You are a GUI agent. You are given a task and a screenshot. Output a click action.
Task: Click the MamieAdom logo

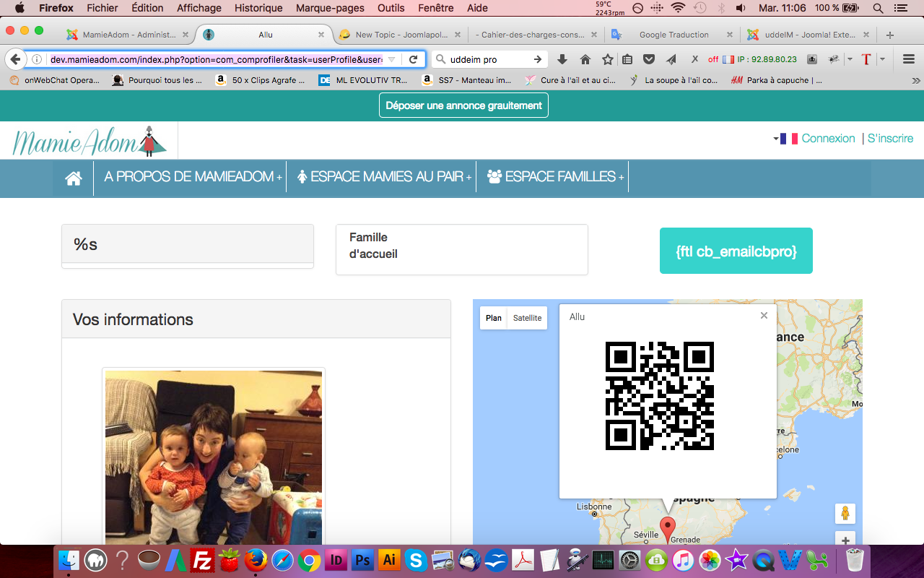click(x=90, y=141)
